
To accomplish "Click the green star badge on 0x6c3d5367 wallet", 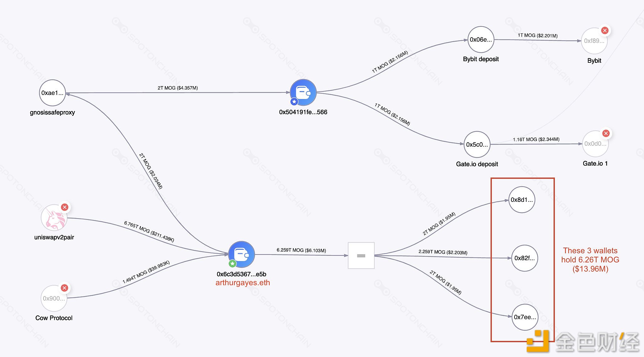I will 233,263.
